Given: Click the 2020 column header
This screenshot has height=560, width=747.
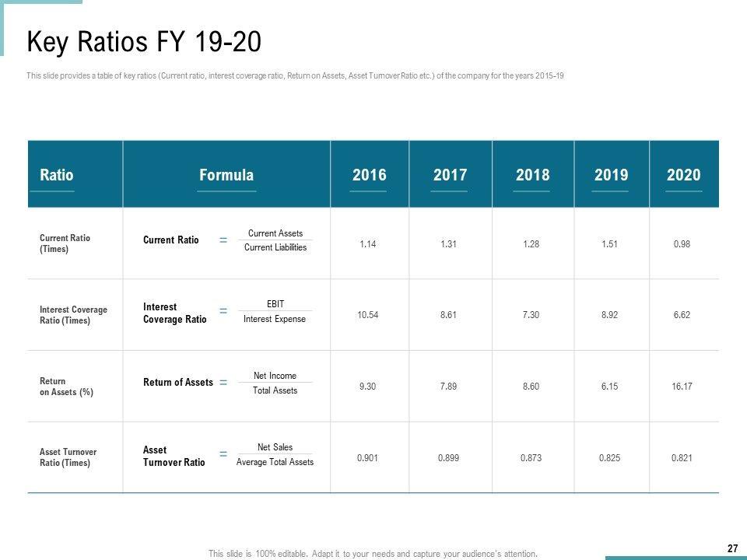Looking at the screenshot, I should point(683,175).
